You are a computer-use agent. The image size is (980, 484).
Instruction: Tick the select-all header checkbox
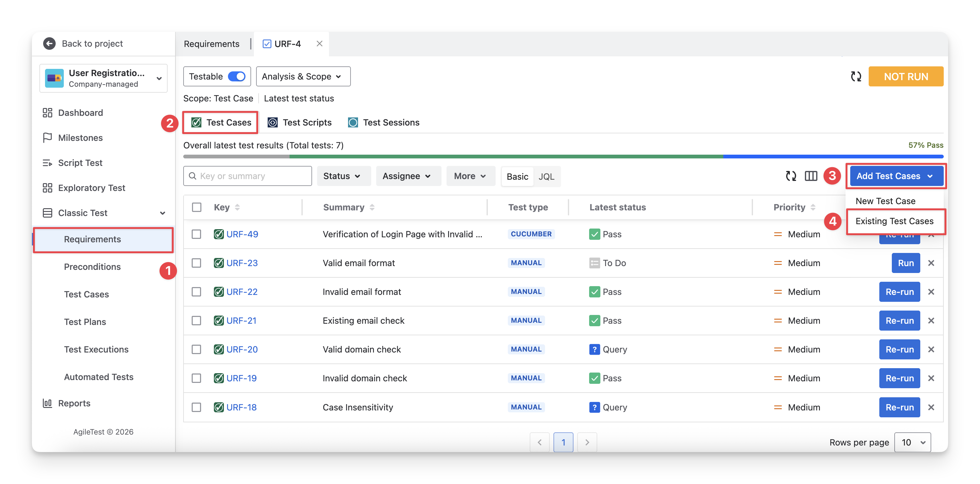tap(197, 207)
